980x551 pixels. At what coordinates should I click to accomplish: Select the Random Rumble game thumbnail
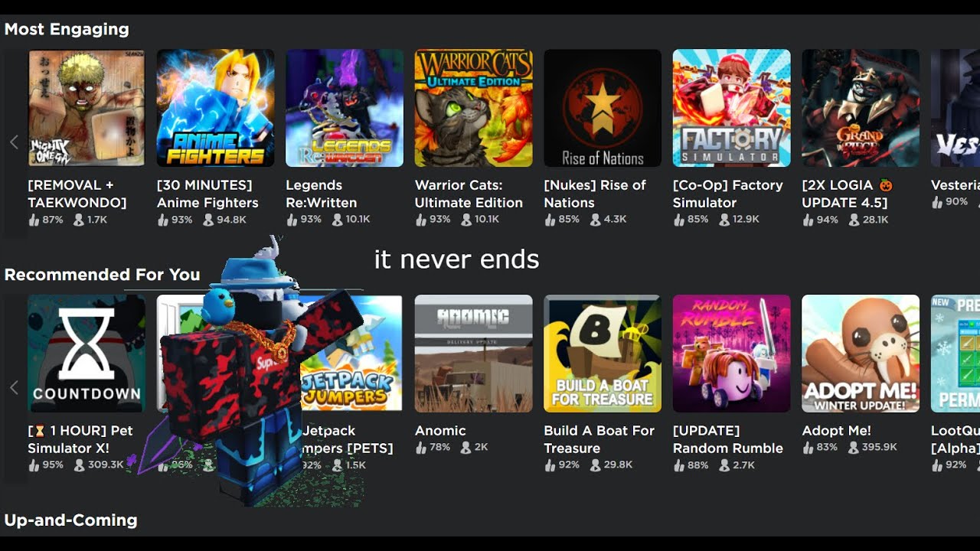pyautogui.click(x=731, y=354)
